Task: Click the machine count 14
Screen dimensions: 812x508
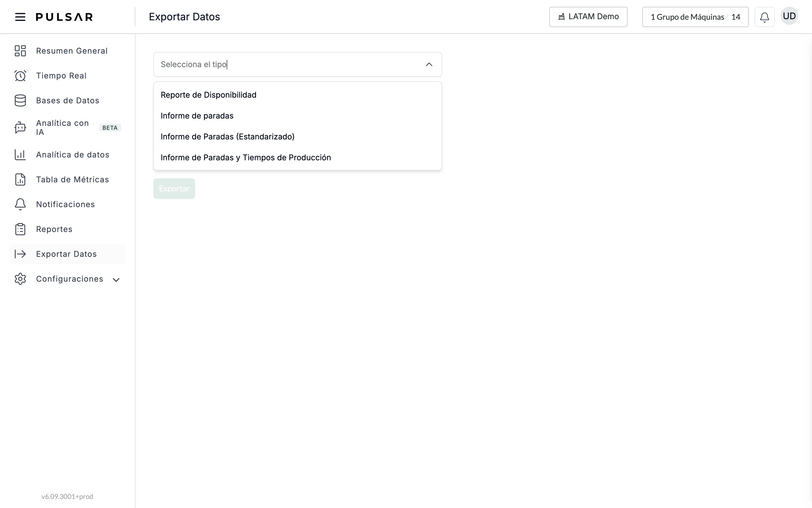Action: [x=736, y=17]
